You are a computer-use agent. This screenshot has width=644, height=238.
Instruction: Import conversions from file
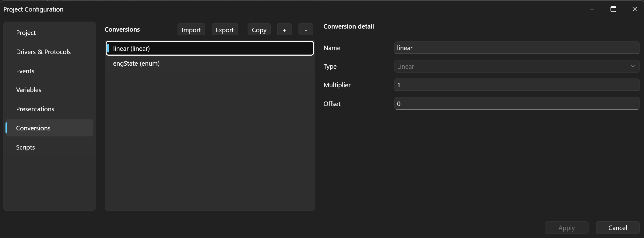(x=191, y=29)
